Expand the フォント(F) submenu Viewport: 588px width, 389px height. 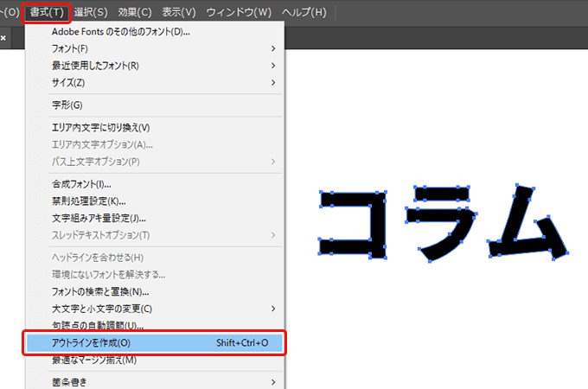154,48
